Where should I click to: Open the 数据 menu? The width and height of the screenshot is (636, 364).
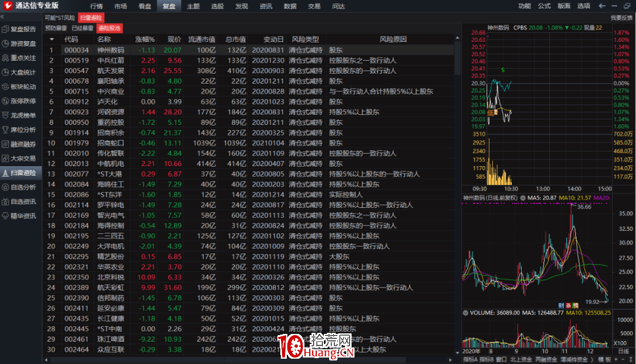point(290,6)
